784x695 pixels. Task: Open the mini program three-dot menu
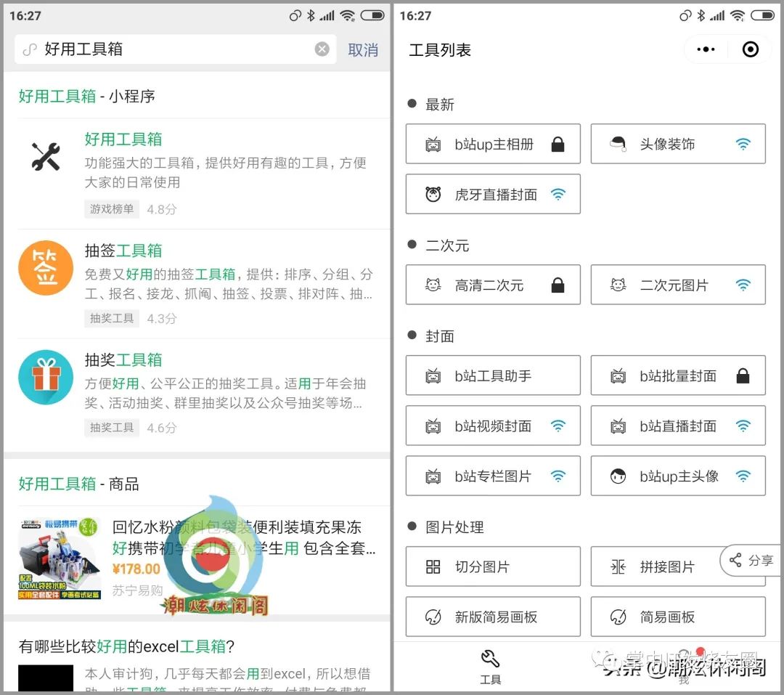pyautogui.click(x=706, y=49)
